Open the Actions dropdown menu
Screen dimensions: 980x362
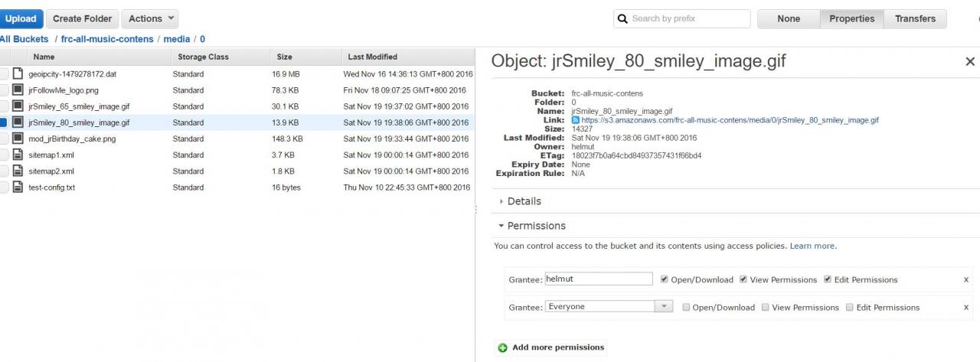152,18
